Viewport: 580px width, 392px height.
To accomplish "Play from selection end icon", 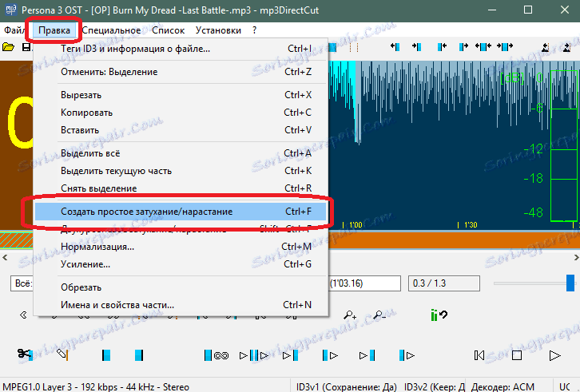I will [407, 355].
